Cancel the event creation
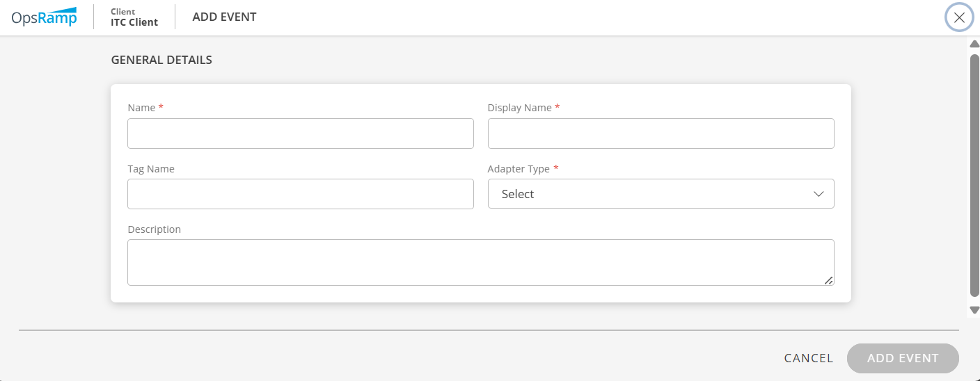 pos(808,358)
